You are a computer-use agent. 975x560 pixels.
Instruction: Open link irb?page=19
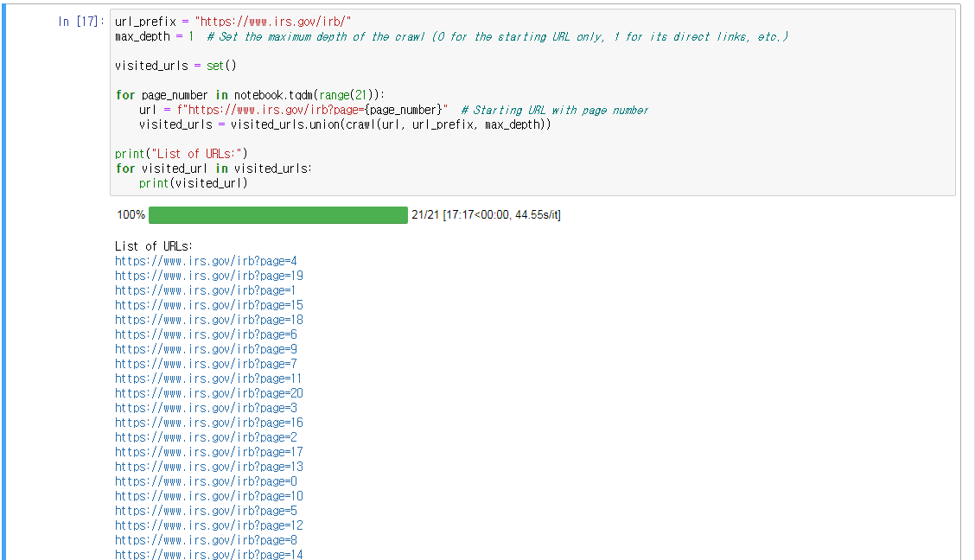(x=209, y=276)
